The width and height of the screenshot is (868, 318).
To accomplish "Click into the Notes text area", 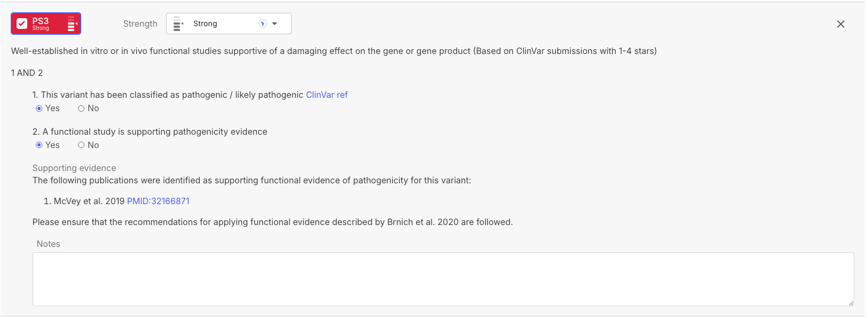I will point(443,279).
